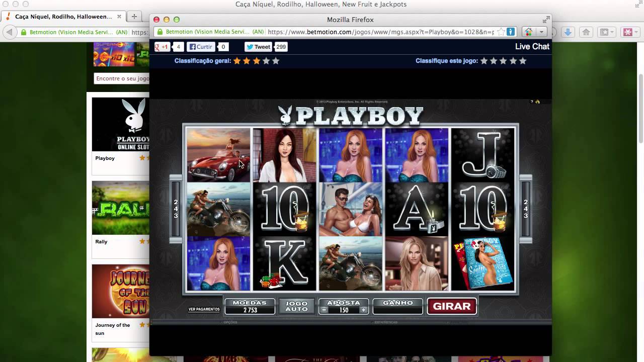This screenshot has width=644, height=362.
Task: Click the Playboy logo above reels
Action: point(351,115)
